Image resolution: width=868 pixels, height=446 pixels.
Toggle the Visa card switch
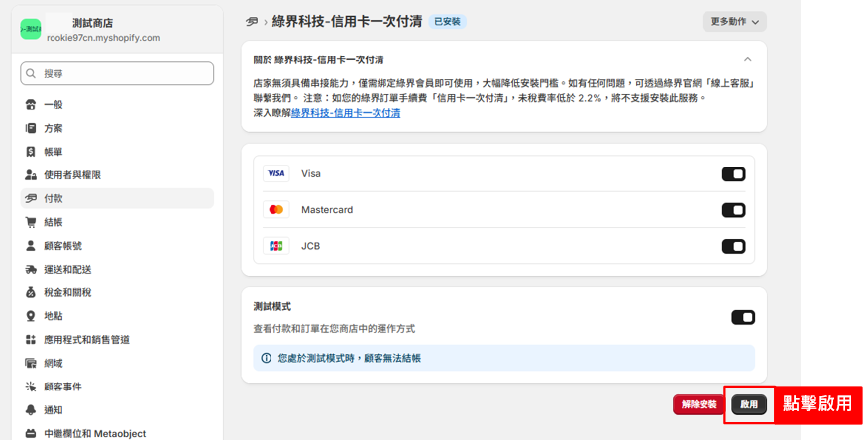[733, 174]
